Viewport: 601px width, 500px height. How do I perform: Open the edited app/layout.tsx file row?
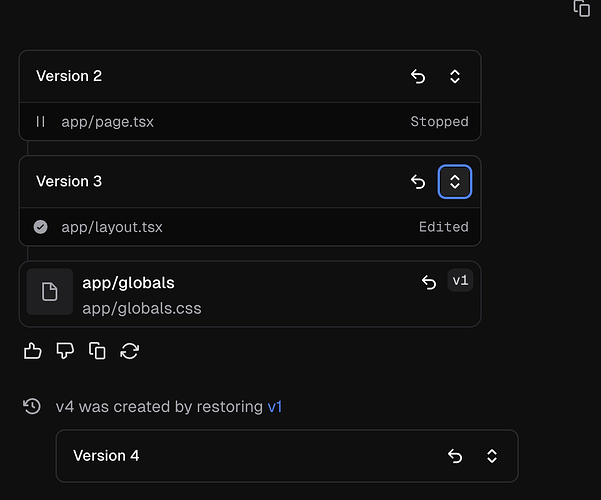tap(250, 227)
